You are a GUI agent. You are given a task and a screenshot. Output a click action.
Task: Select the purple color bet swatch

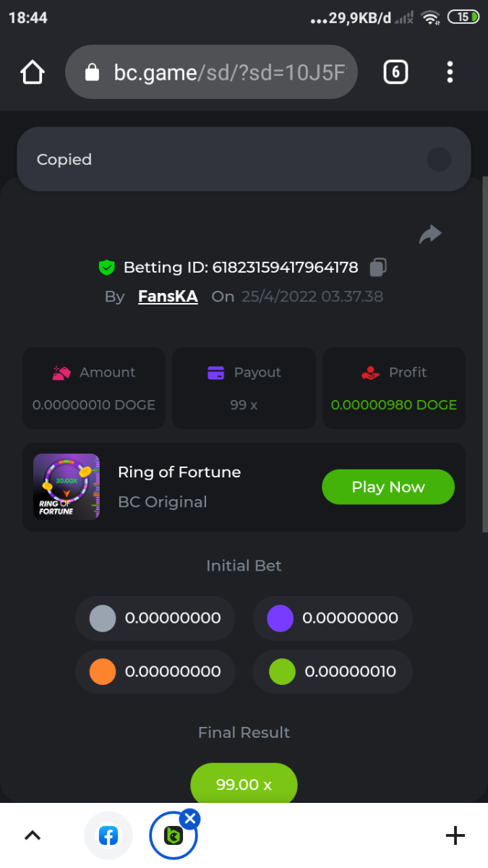(x=280, y=618)
